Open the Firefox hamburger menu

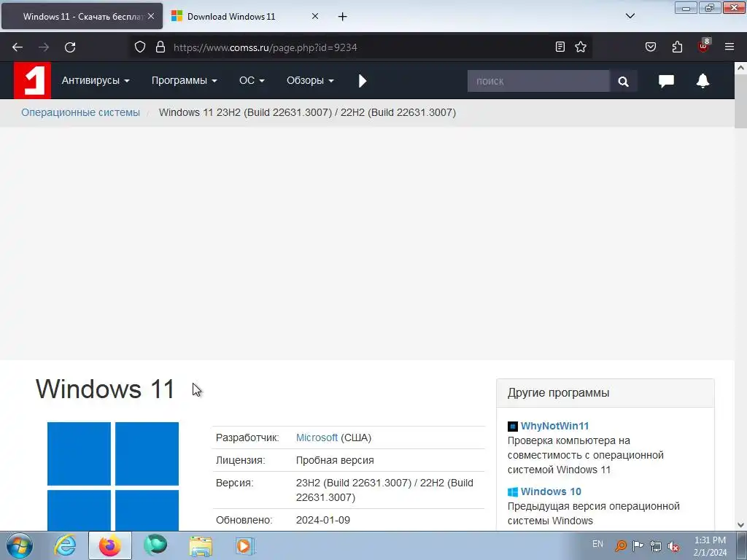coord(729,47)
